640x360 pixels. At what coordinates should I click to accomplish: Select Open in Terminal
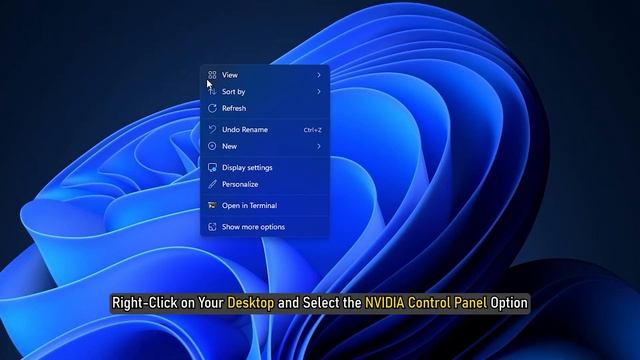(x=264, y=206)
